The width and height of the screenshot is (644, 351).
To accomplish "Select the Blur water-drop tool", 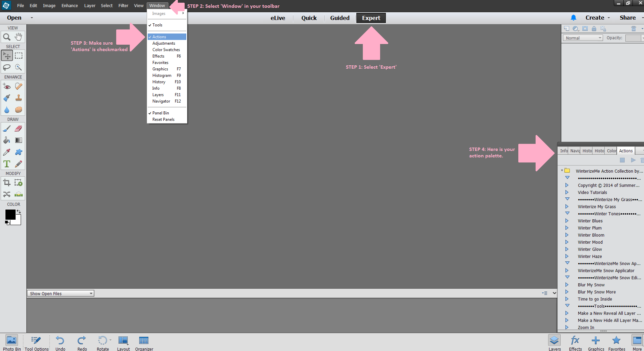I will click(x=7, y=110).
